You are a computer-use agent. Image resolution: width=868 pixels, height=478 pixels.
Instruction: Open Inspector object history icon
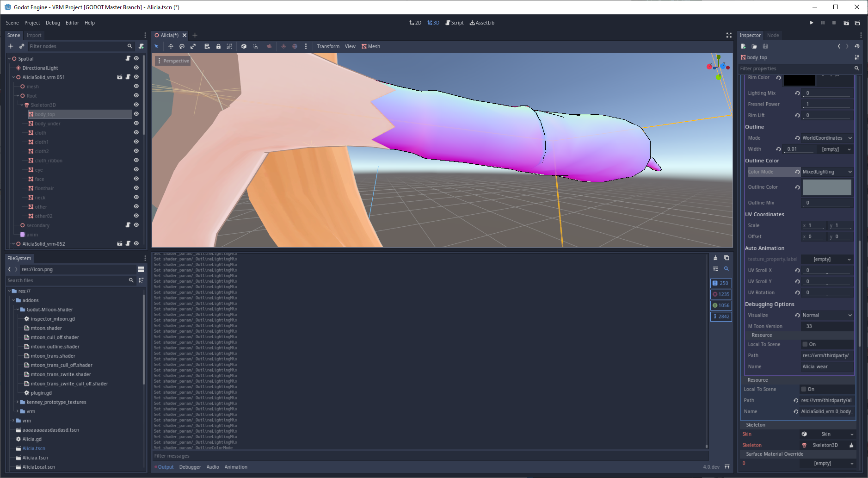857,46
